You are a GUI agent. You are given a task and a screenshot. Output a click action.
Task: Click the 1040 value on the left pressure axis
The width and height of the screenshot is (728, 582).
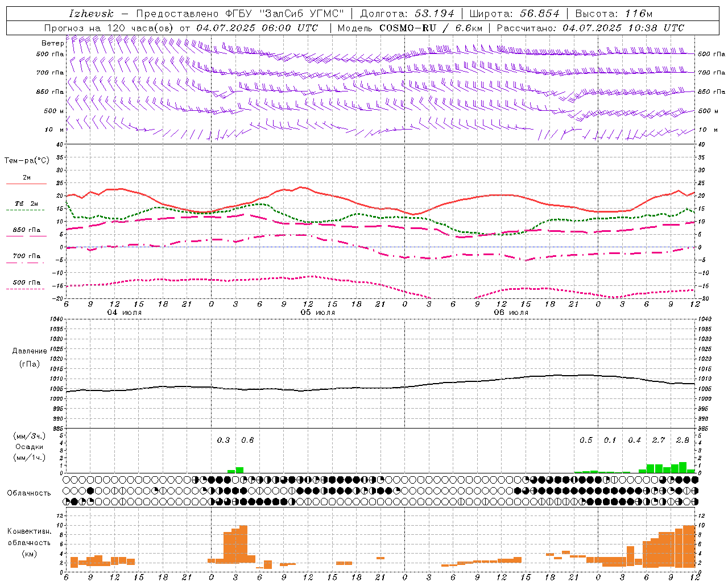56,319
